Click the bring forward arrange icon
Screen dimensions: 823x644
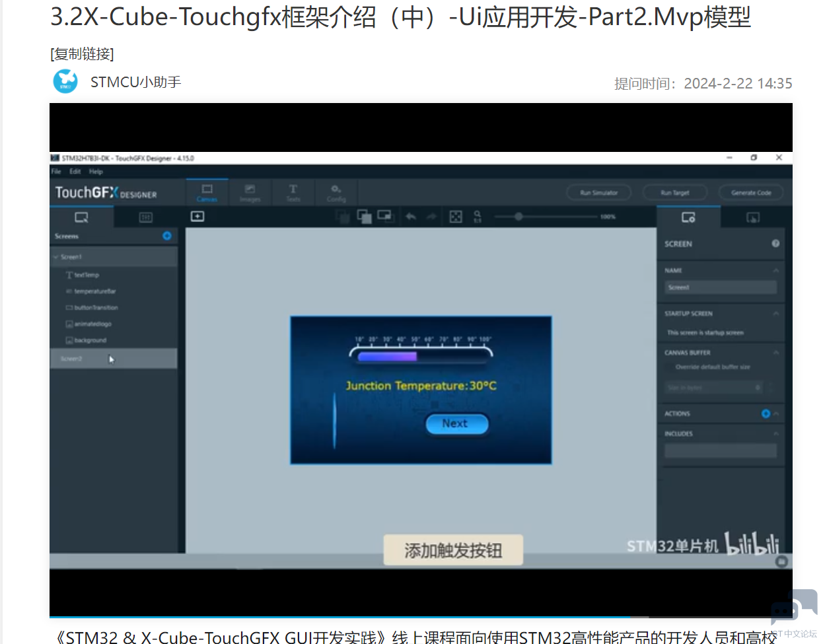(x=364, y=217)
